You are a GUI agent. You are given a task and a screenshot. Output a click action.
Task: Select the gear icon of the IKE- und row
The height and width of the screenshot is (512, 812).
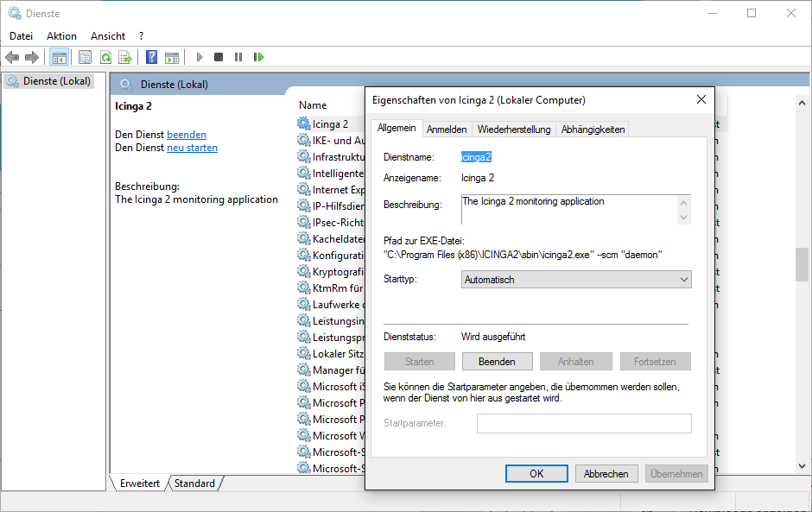click(x=304, y=140)
